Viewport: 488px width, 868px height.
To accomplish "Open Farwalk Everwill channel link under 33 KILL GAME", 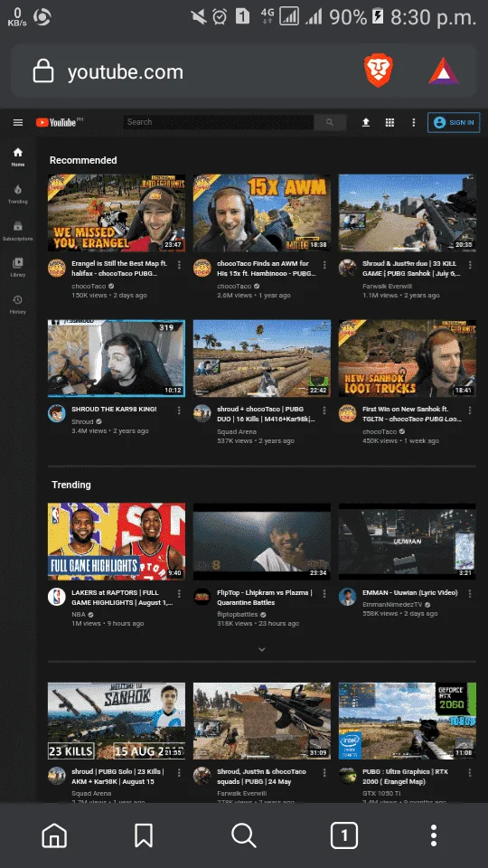I will [389, 287].
